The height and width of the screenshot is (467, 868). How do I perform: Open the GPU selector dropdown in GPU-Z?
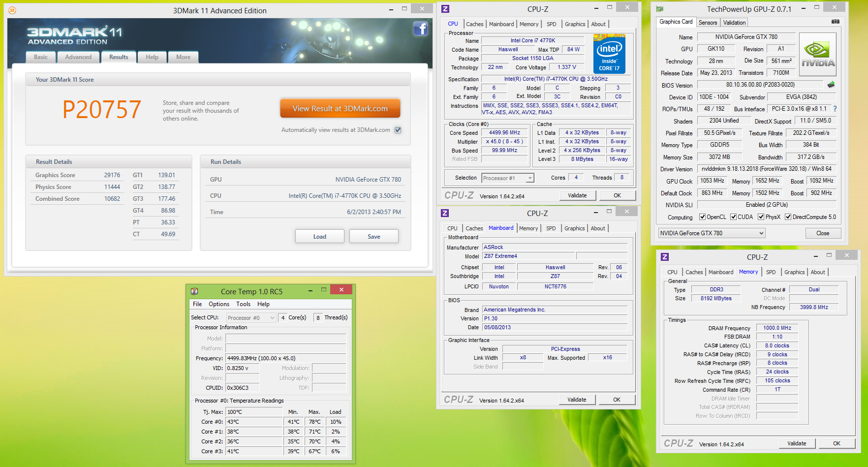[712, 233]
